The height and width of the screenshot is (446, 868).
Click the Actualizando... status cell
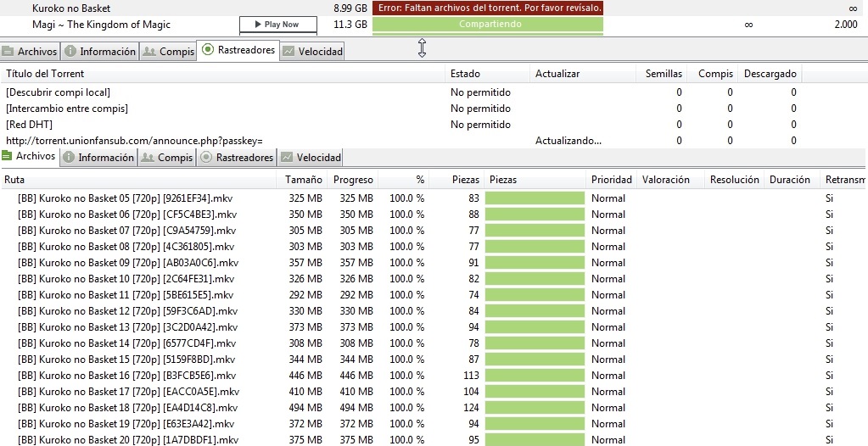(568, 141)
